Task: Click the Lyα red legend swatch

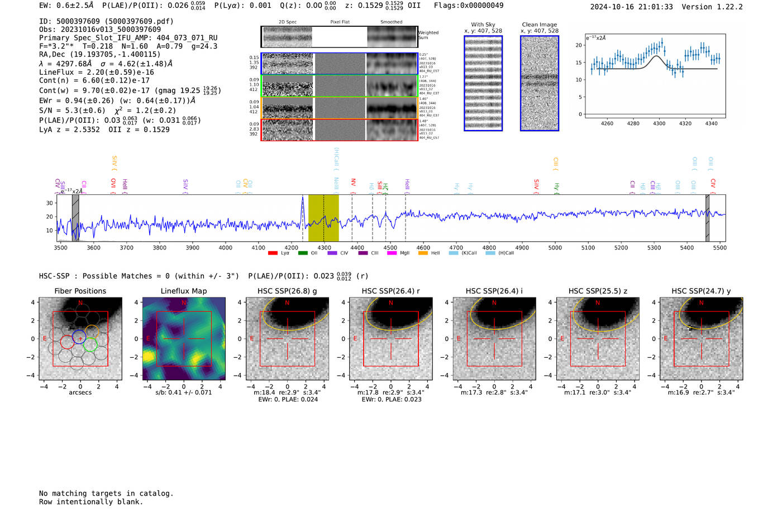Action: (x=273, y=253)
